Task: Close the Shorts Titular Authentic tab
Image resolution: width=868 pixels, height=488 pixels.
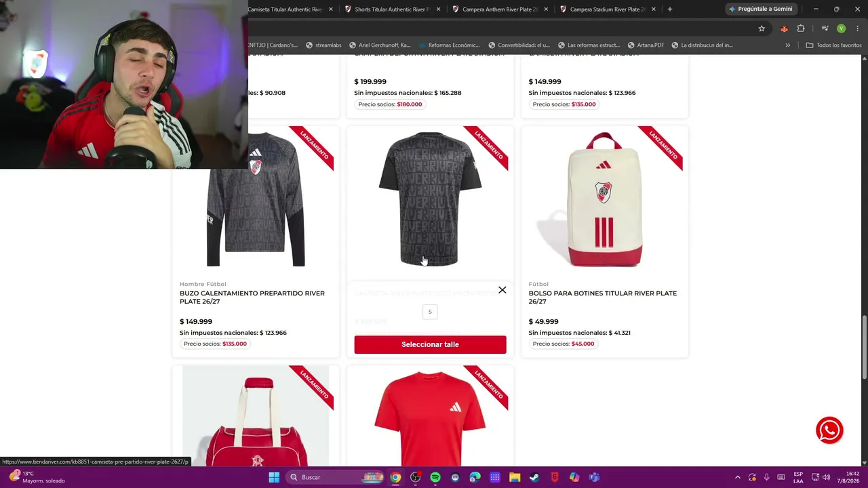Action: pos(439,9)
